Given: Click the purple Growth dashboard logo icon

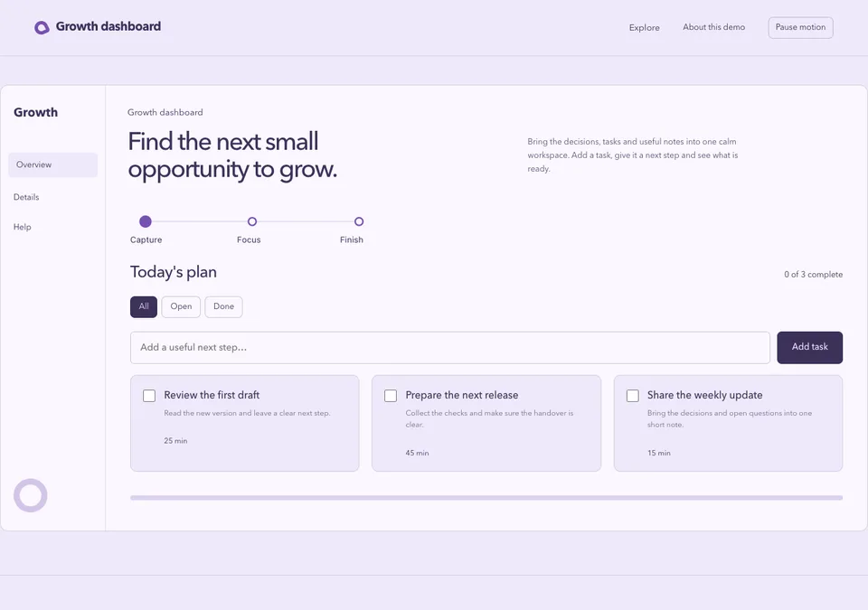Looking at the screenshot, I should point(42,27).
